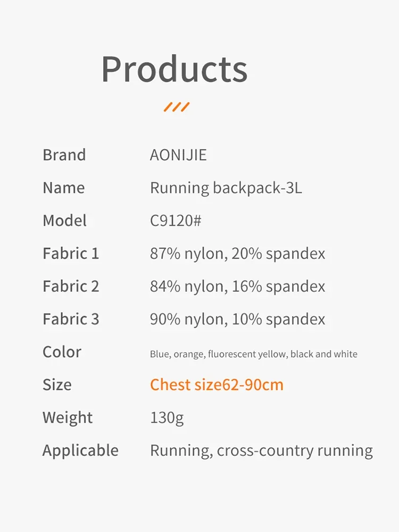The height and width of the screenshot is (532, 399).
Task: Click the 87% nylon, 20% spandex text
Action: click(x=237, y=254)
